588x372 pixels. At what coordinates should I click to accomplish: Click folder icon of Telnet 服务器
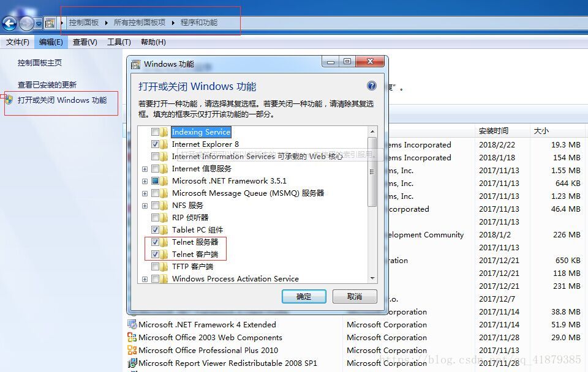coord(164,242)
